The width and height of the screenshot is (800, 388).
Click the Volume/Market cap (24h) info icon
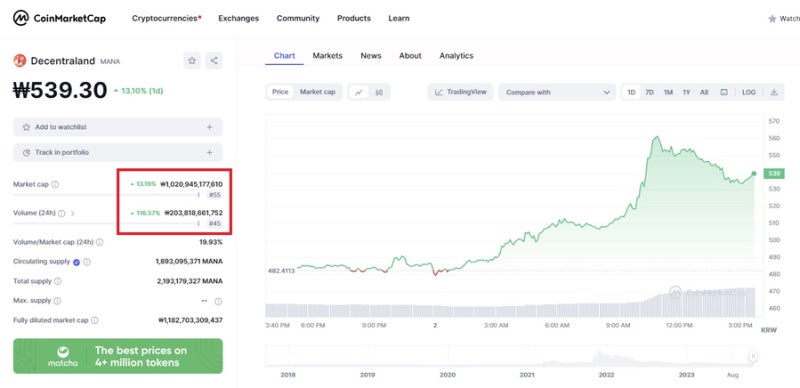pyautogui.click(x=99, y=242)
